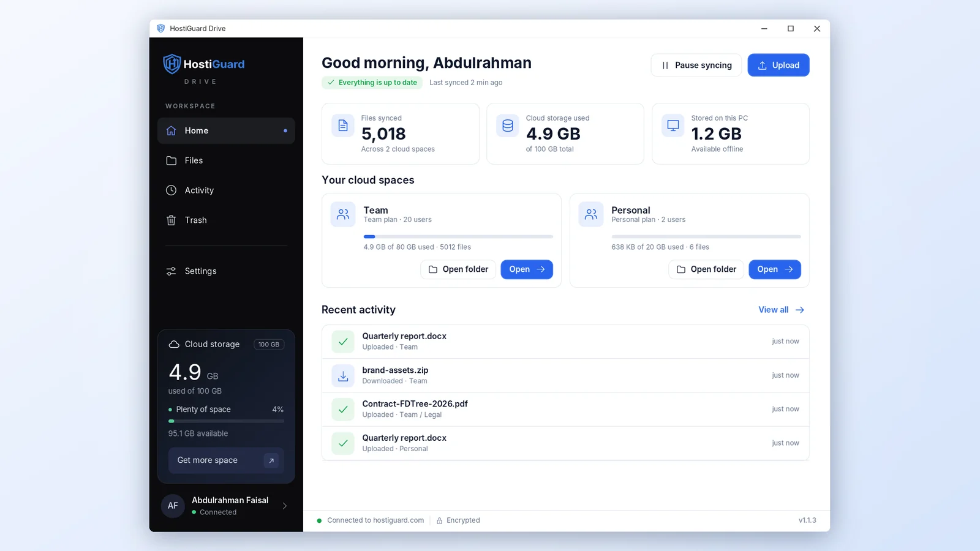
Task: Click the HostiGuard Drive title bar icon
Action: click(161, 28)
